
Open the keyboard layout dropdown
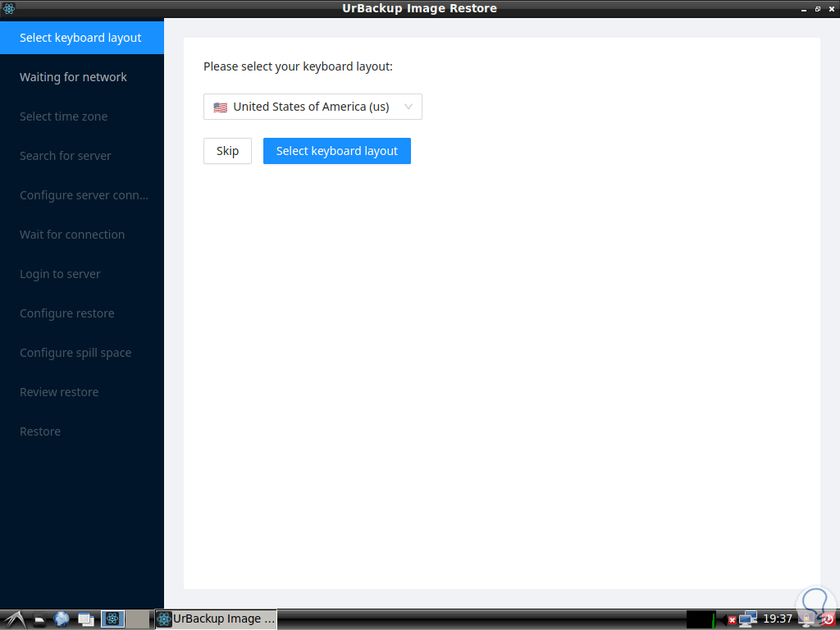[x=313, y=107]
